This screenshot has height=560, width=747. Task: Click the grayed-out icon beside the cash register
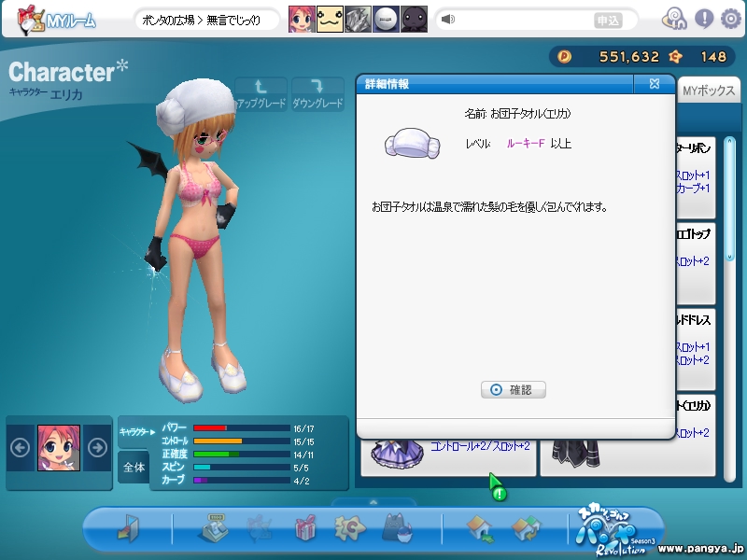260,527
